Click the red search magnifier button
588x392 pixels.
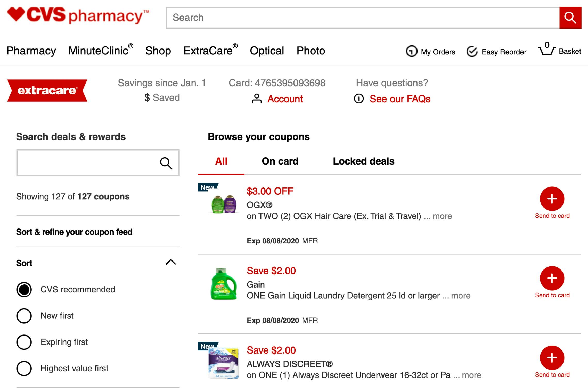(x=570, y=18)
